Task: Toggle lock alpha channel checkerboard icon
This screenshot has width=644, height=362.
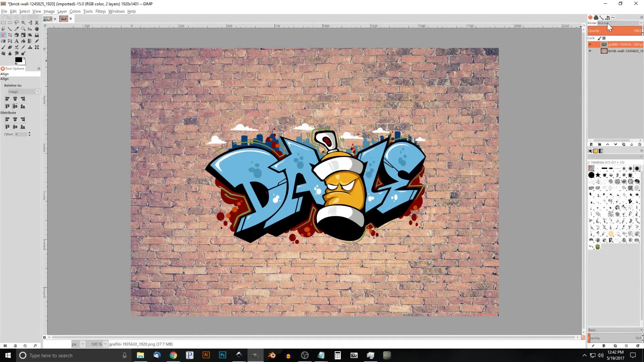Action: (x=604, y=38)
